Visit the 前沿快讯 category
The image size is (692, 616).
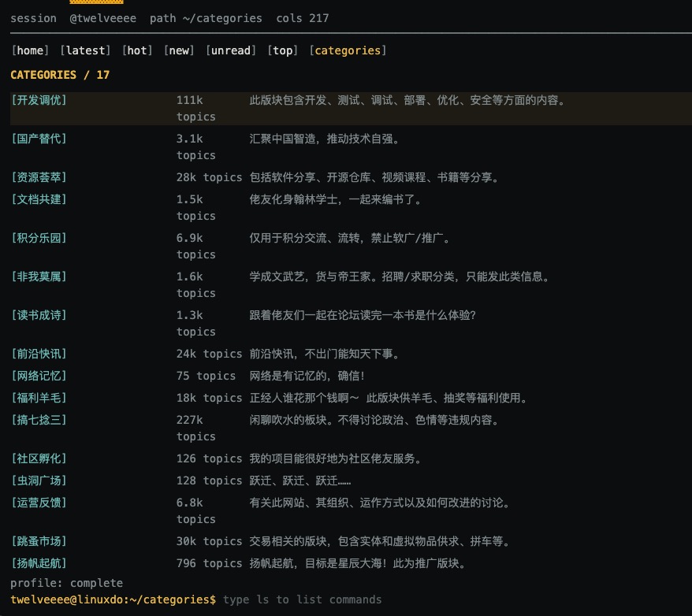coord(39,354)
